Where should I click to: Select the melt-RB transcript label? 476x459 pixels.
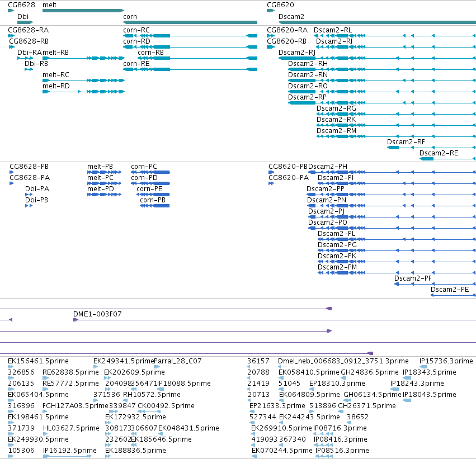(x=55, y=53)
